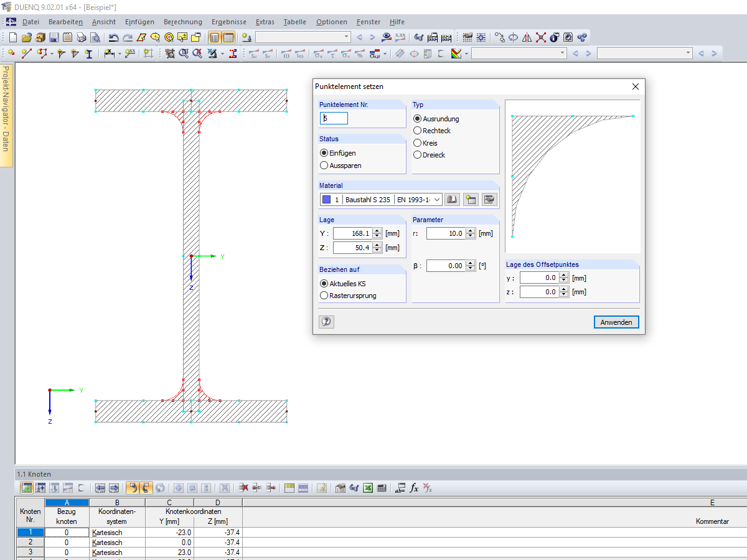Click the Anwenden button
The image size is (747, 560).
[616, 322]
